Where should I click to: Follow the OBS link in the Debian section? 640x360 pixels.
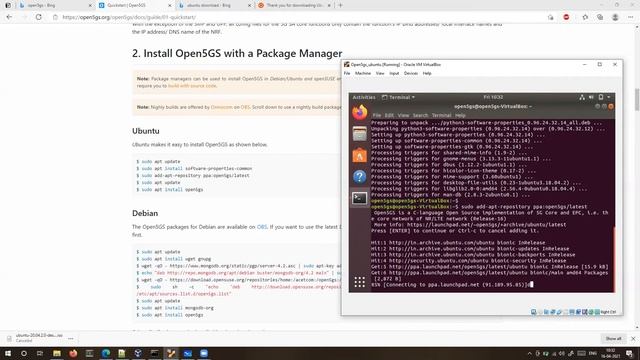coord(262,227)
